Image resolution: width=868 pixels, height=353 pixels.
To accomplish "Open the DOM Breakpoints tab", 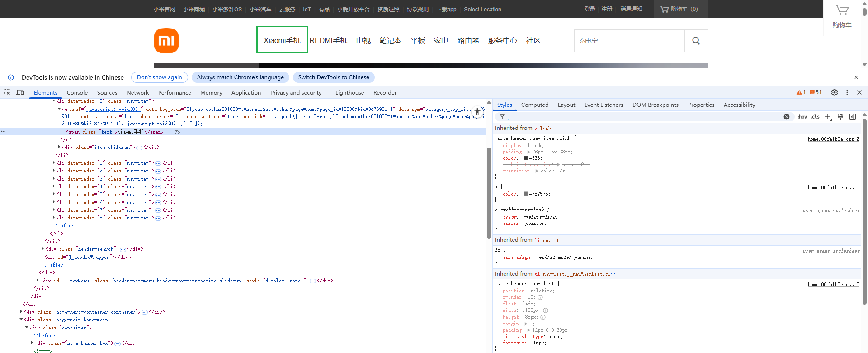I will [x=656, y=105].
